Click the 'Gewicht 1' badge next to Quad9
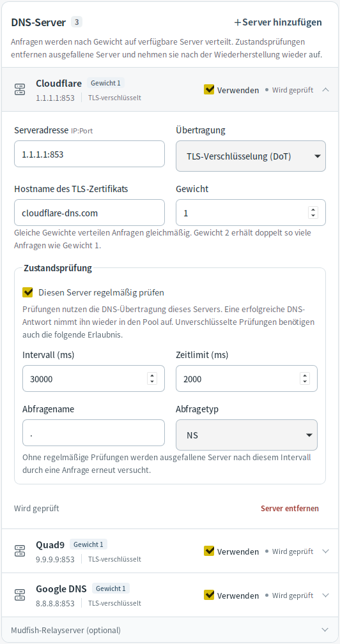This screenshot has height=644, width=340. [x=88, y=544]
